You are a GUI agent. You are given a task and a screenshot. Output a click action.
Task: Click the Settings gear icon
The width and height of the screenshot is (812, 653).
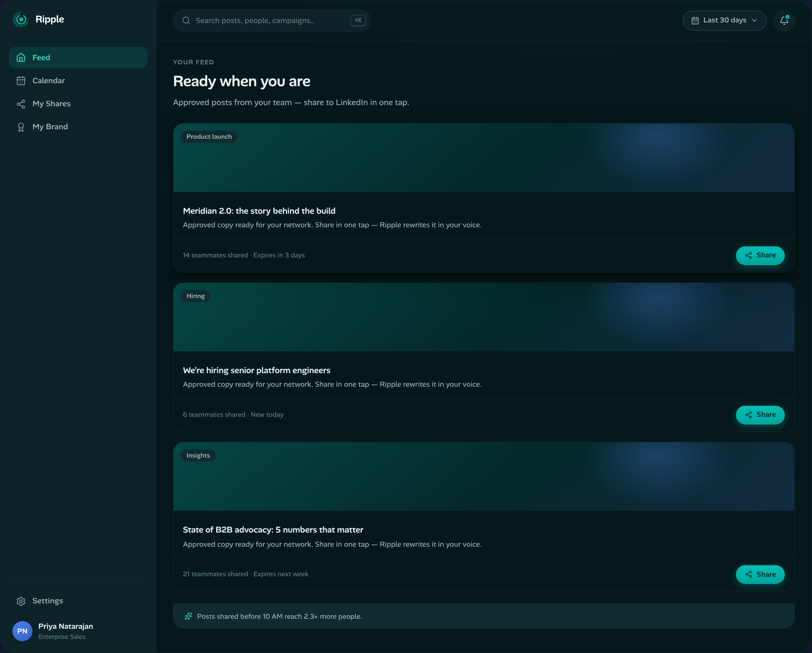coord(21,601)
